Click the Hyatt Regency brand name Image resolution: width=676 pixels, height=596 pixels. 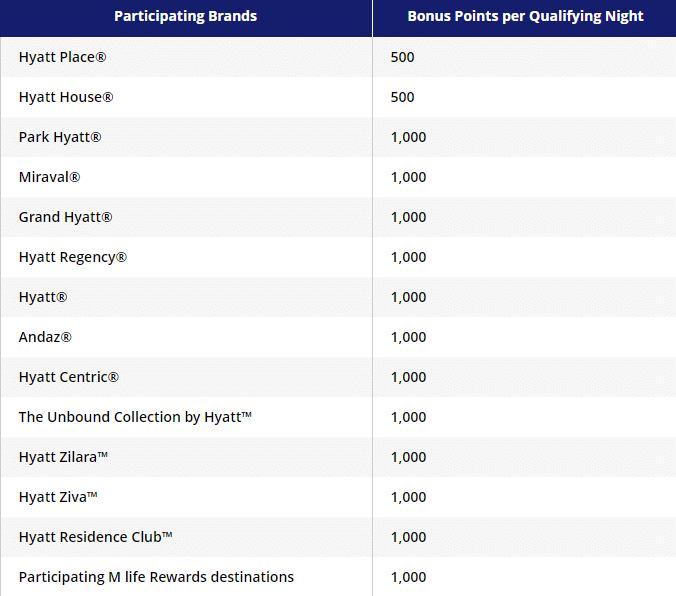coord(73,257)
